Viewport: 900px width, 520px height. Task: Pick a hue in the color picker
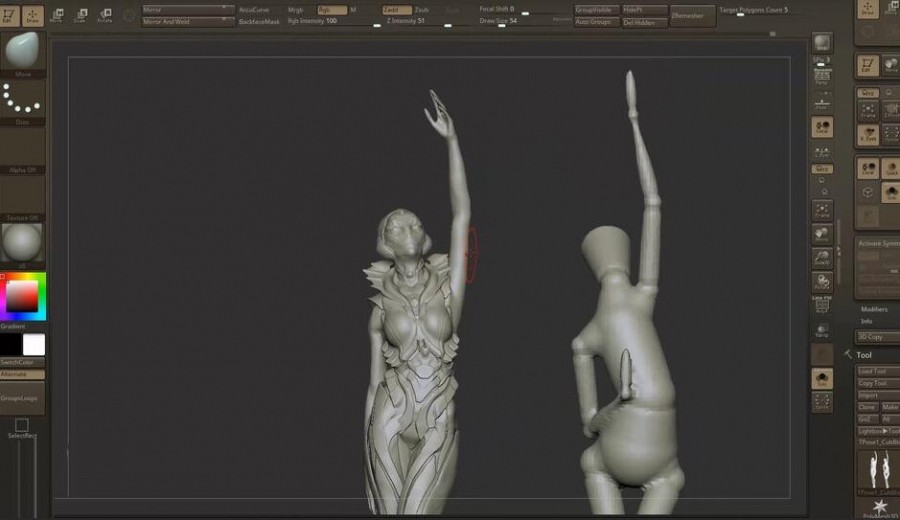click(x=23, y=296)
